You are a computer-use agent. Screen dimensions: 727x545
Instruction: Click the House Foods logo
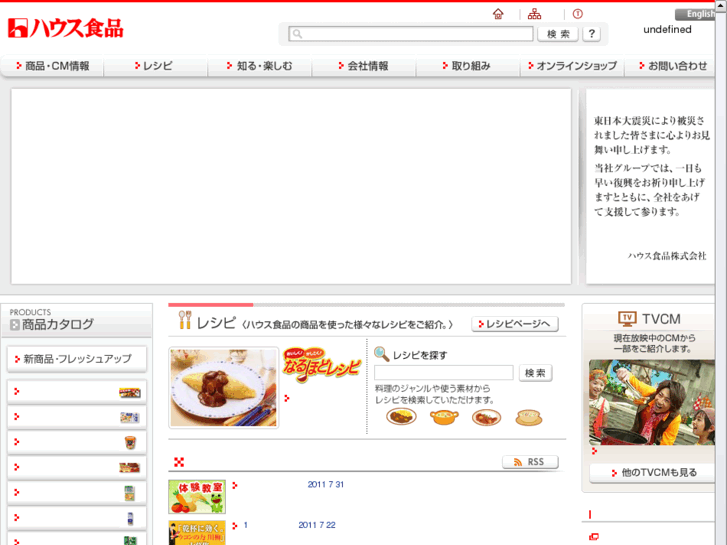66,28
